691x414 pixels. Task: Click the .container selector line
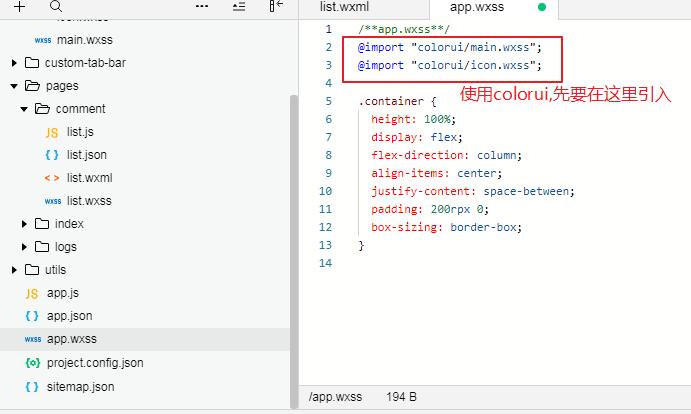tap(398, 101)
